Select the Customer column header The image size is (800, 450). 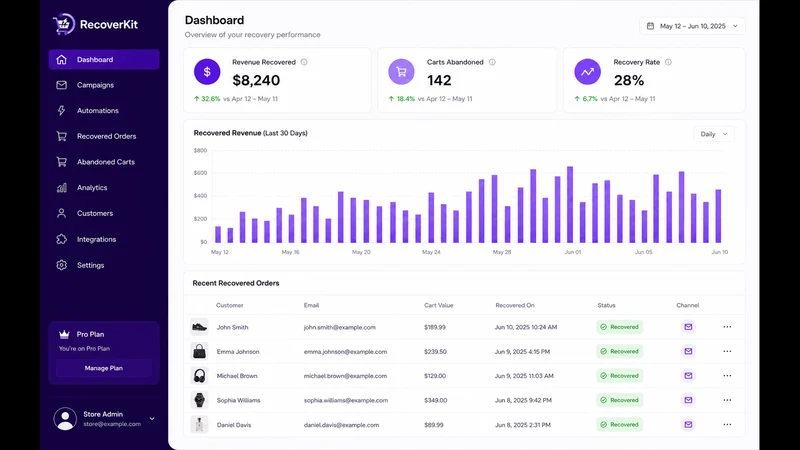point(230,305)
